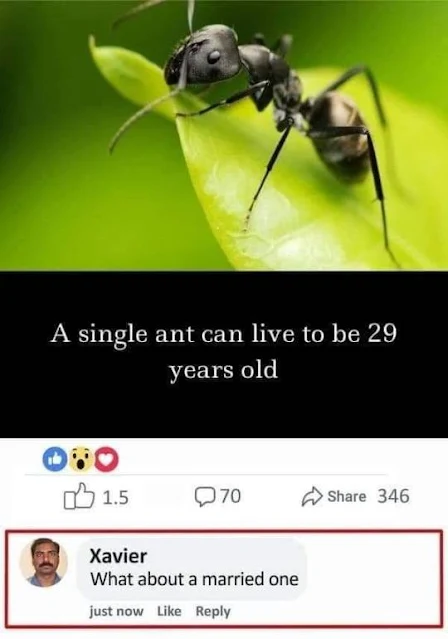The image size is (448, 639).
Task: Click the share arrow icon
Action: pos(312,497)
